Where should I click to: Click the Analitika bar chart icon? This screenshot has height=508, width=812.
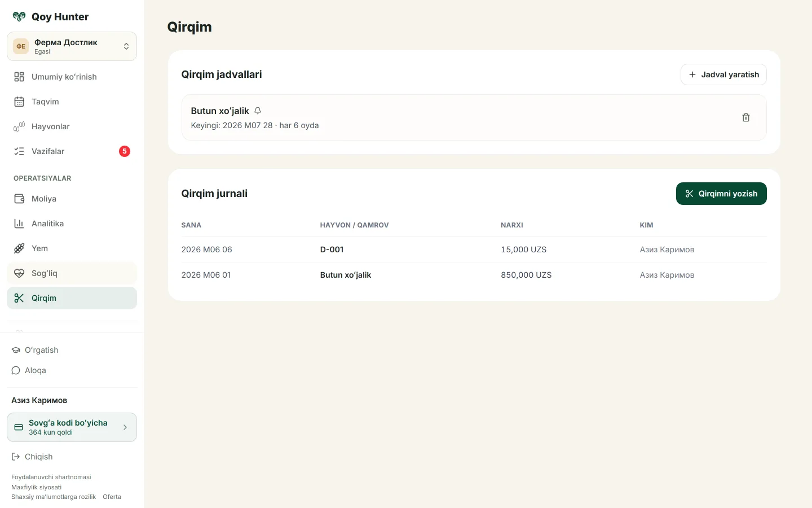(19, 224)
